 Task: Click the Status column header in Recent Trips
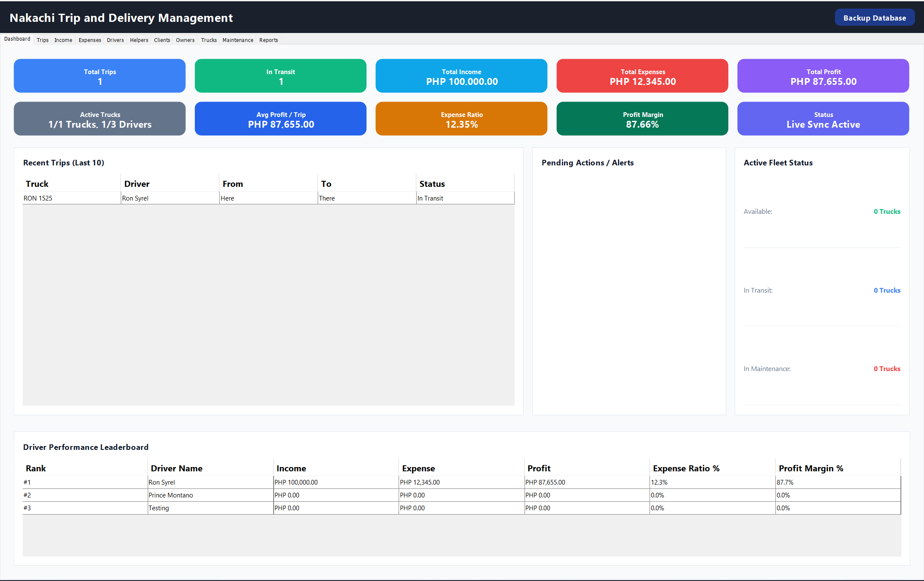pos(465,184)
